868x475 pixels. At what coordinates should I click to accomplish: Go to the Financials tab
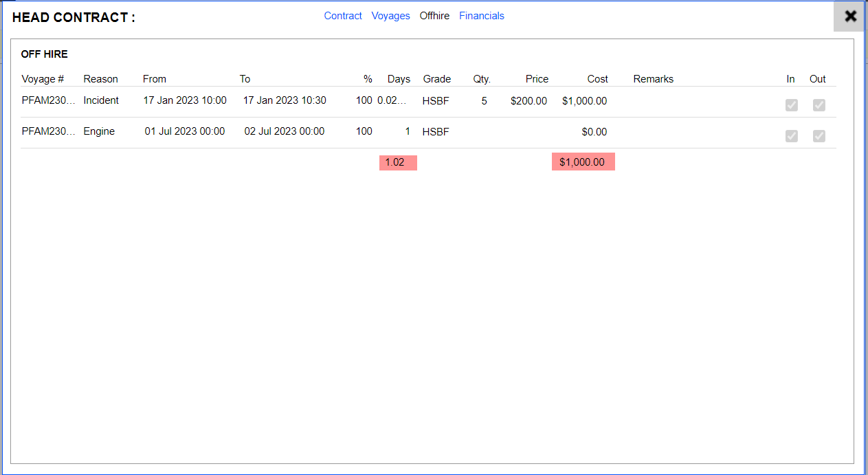pyautogui.click(x=481, y=16)
